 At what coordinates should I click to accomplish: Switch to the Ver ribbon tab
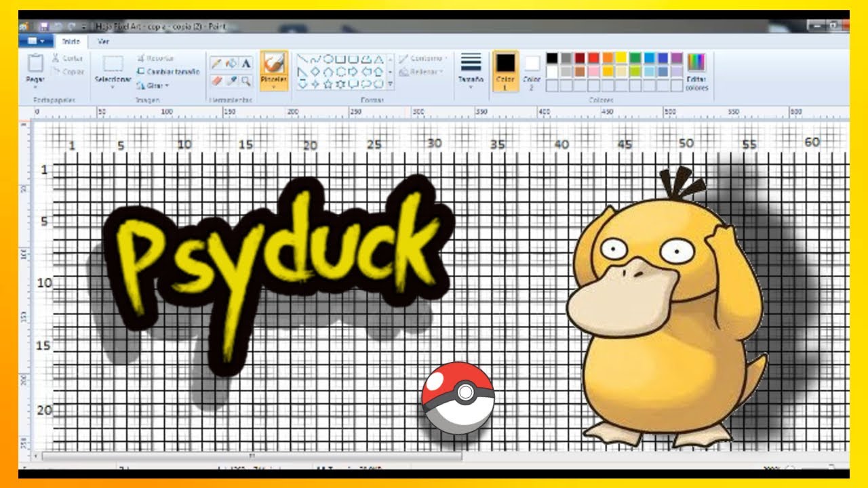click(103, 41)
